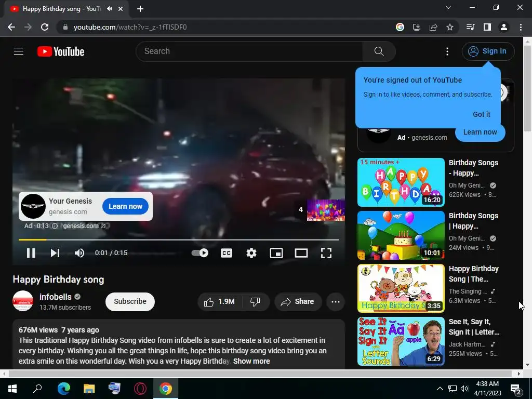Screen dimensions: 532x399
Task: Open The Singing Walrus Happy Birthday thumbnail
Action: pyautogui.click(x=401, y=288)
